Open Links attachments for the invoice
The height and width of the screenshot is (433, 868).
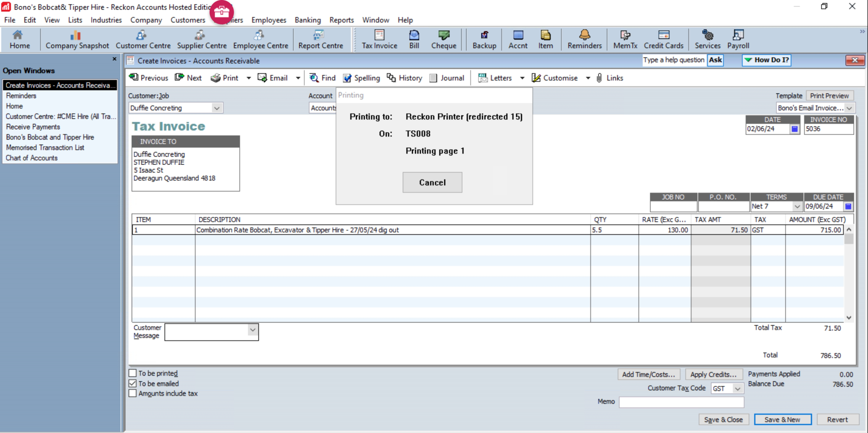610,78
